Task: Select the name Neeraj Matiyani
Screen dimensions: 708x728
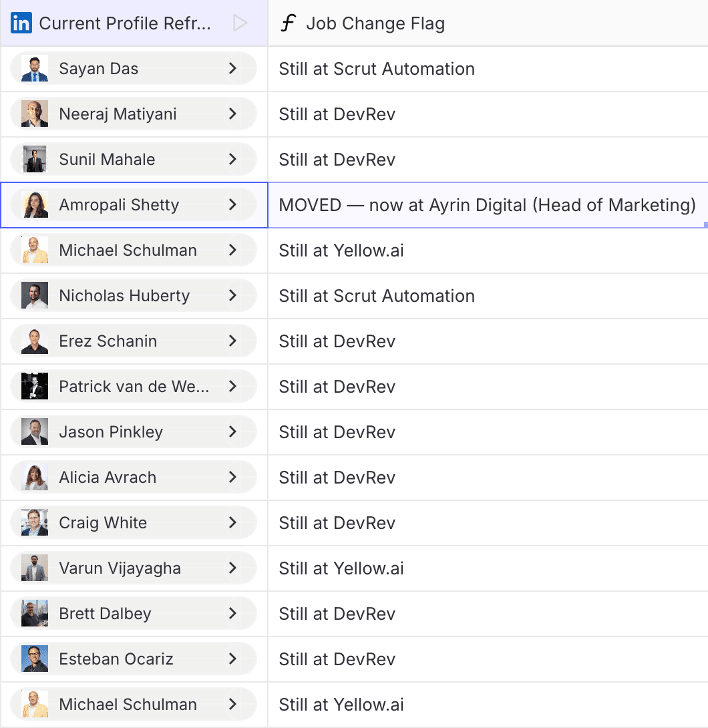Action: 118,114
